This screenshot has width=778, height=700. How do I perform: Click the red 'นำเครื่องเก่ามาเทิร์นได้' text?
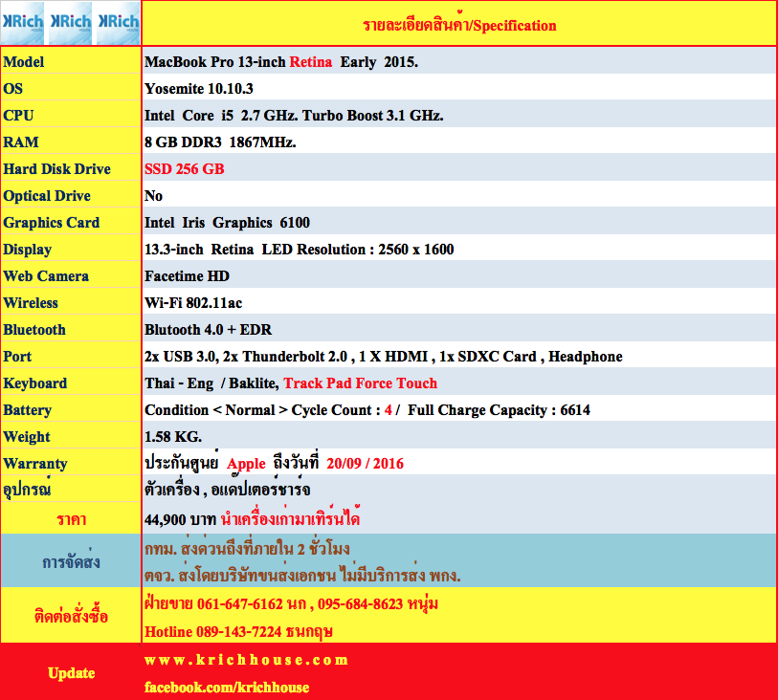tap(290, 518)
